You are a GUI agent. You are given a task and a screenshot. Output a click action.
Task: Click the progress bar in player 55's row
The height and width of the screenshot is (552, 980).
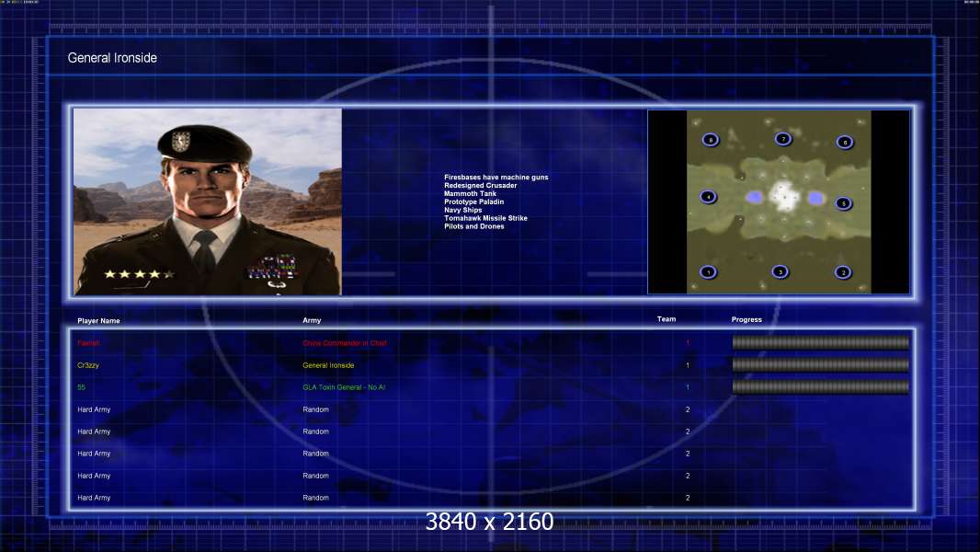tap(821, 387)
